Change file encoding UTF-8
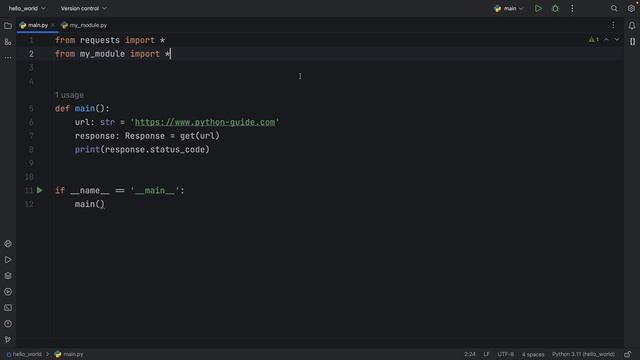The height and width of the screenshot is (360, 640). 506,354
